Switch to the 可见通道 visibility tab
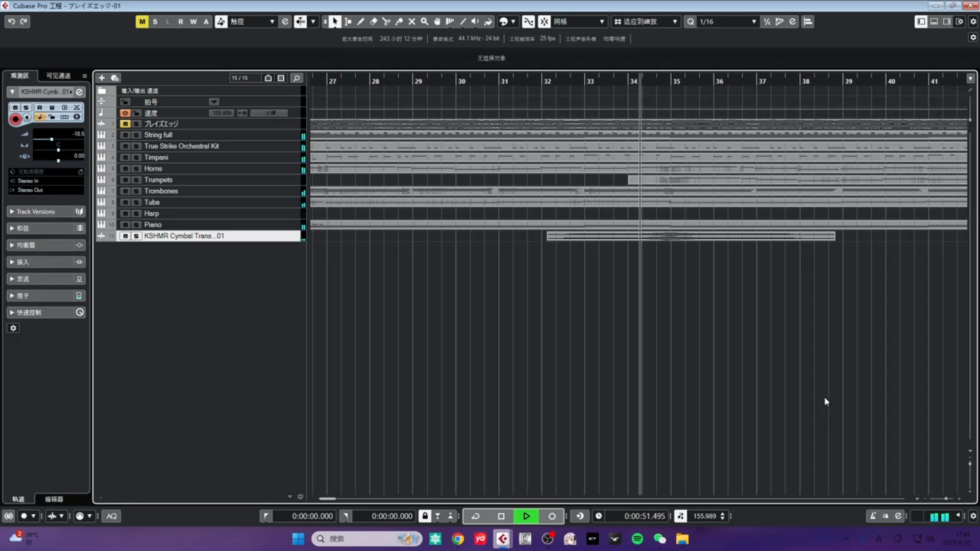The image size is (980, 551). [58, 76]
